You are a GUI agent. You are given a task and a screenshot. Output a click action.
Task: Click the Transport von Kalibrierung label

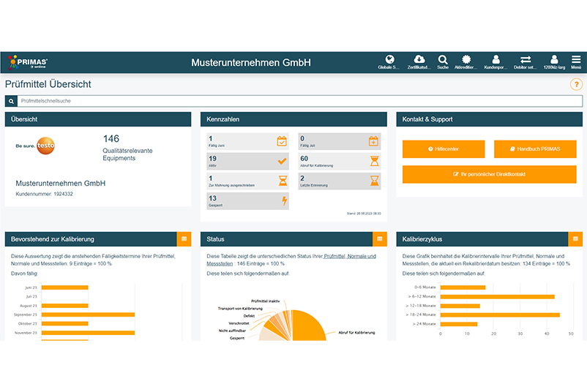(240, 309)
